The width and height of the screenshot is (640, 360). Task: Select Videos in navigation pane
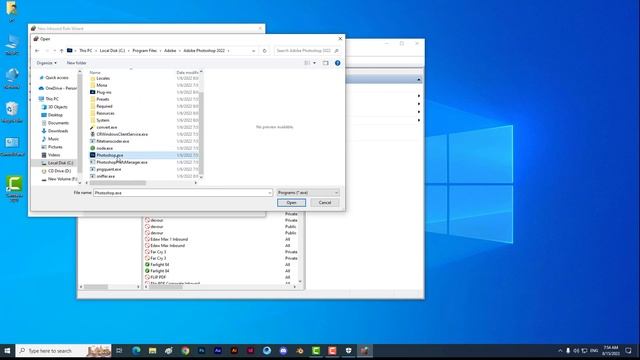51,155
